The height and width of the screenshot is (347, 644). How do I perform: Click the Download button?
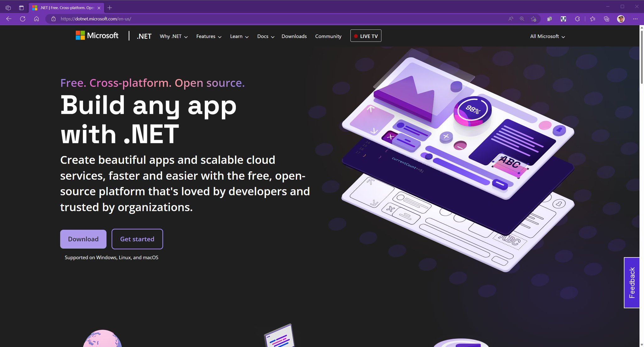83,239
